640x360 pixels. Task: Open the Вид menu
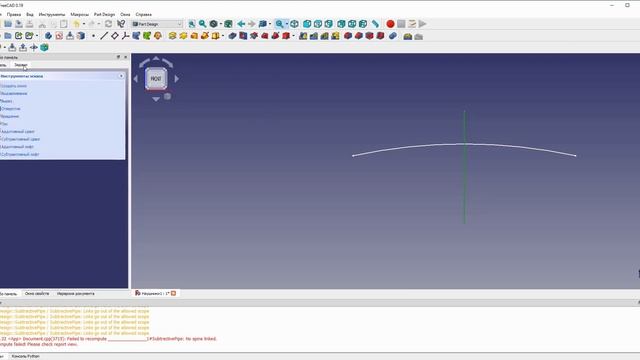tap(30, 14)
